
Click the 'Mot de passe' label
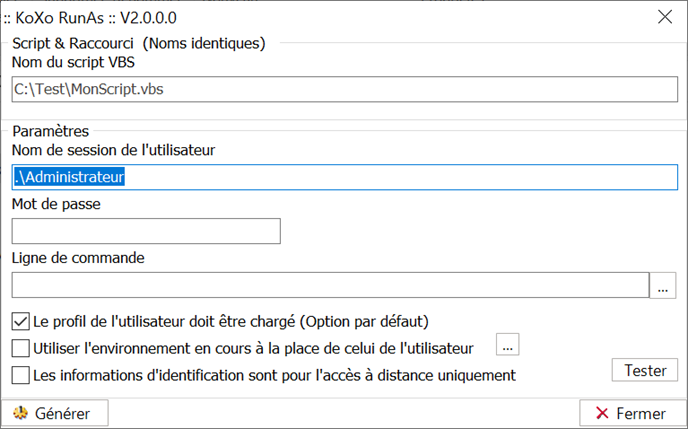click(x=56, y=204)
